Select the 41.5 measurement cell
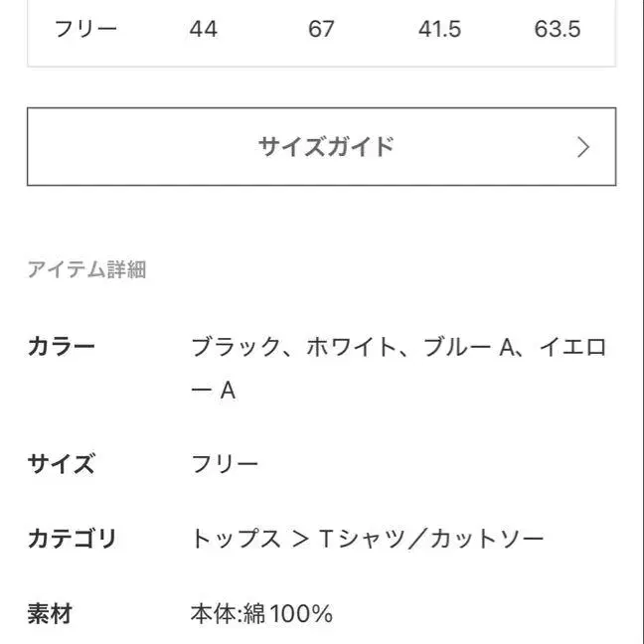This screenshot has height=644, width=644. click(439, 29)
